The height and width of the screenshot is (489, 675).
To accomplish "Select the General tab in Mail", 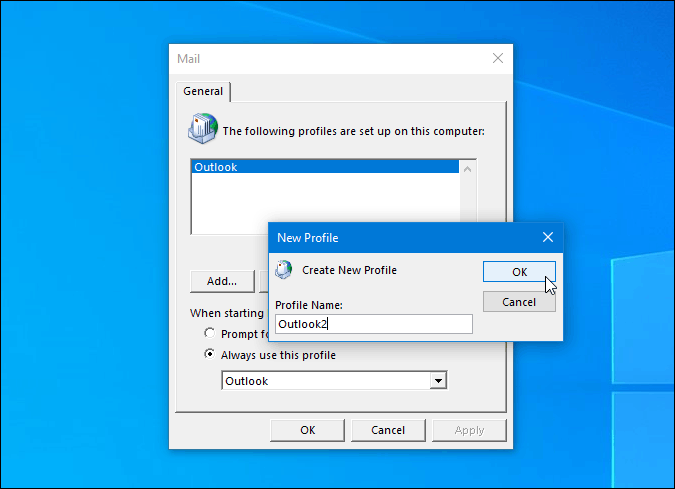I will (x=203, y=91).
